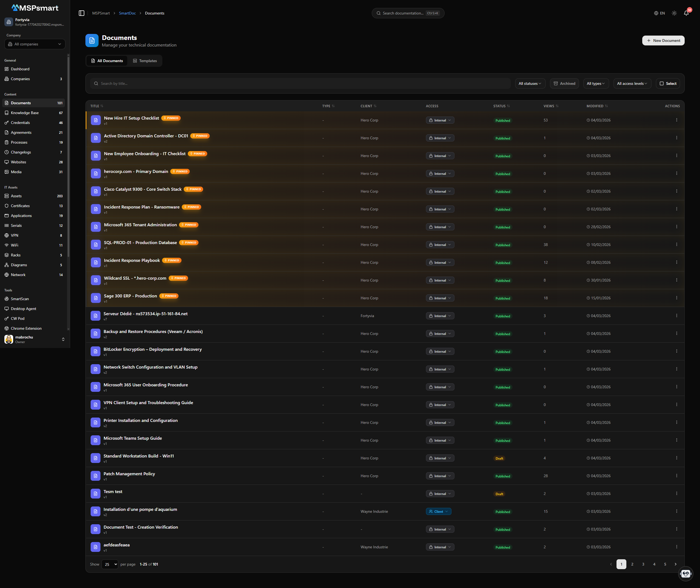Open actions menu for Patch Management Policy
Viewport: 700px width, 588px height.
pyautogui.click(x=676, y=476)
